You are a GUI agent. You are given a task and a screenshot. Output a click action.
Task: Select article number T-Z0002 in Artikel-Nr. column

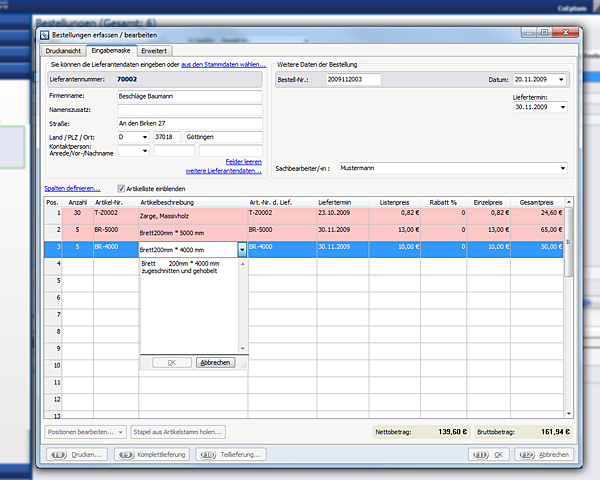[x=116, y=216]
